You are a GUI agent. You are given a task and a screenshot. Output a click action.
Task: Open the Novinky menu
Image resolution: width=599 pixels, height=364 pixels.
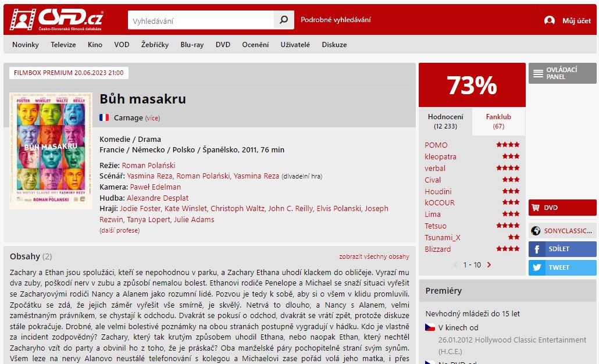tap(26, 45)
